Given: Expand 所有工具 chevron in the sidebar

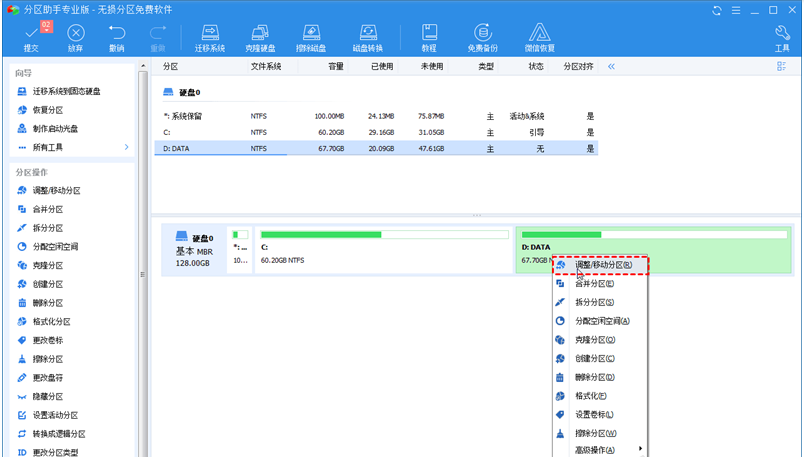Looking at the screenshot, I should click(126, 147).
